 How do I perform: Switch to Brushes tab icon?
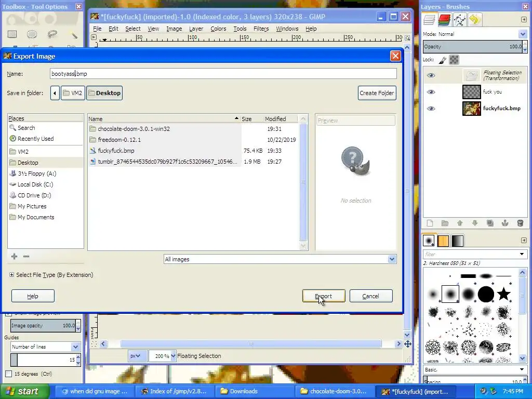point(429,241)
